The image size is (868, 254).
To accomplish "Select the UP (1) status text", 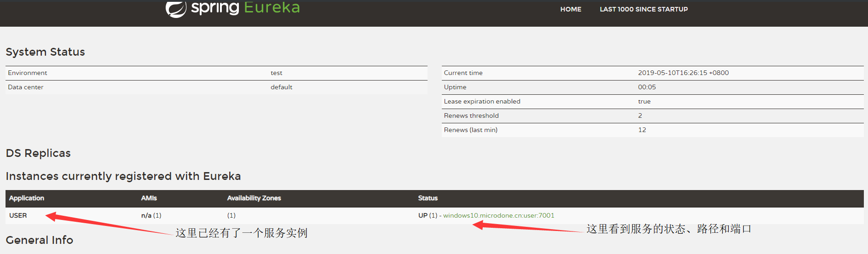I will click(x=428, y=215).
